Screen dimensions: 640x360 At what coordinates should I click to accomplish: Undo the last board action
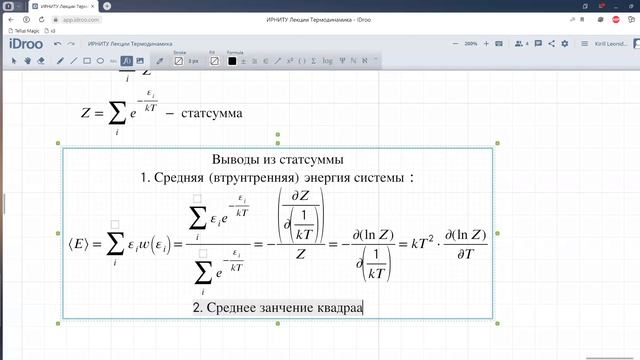tap(58, 44)
